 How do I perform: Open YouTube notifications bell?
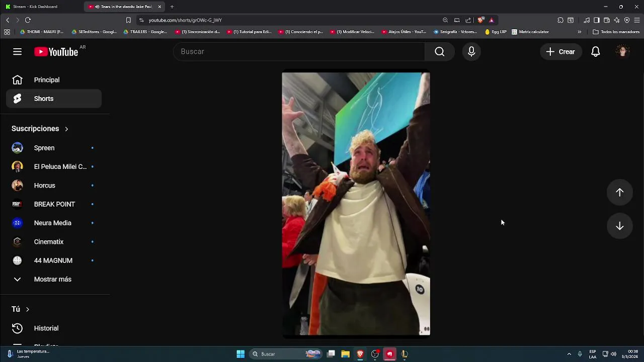click(596, 52)
